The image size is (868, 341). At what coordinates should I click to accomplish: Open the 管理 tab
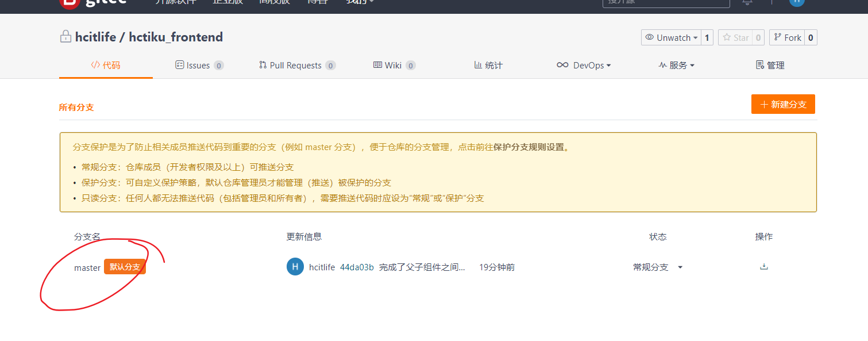(770, 65)
